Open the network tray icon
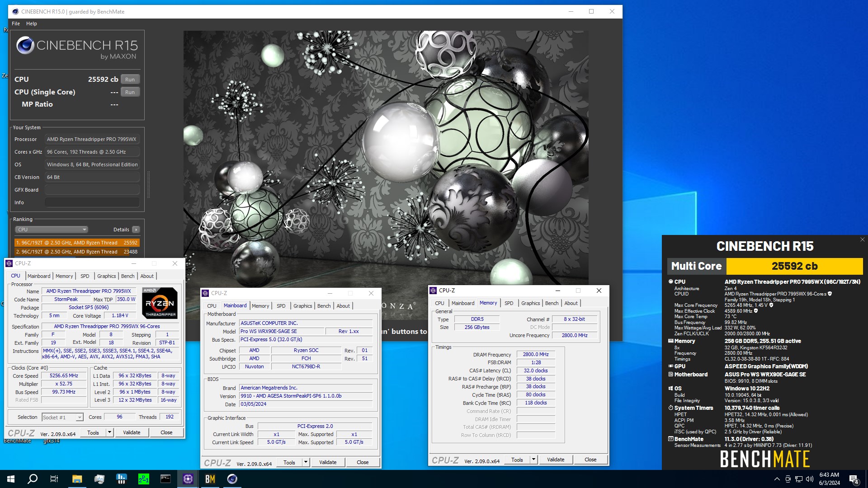 click(799, 479)
